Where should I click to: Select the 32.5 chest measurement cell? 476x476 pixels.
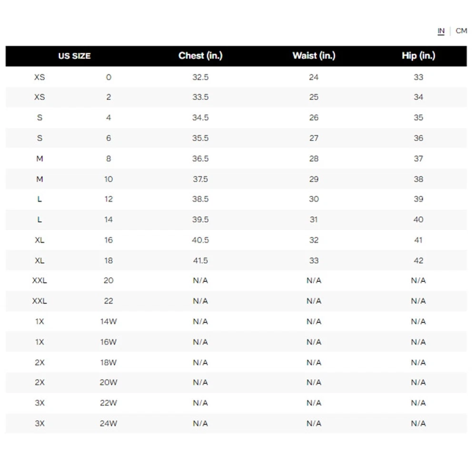pos(200,77)
